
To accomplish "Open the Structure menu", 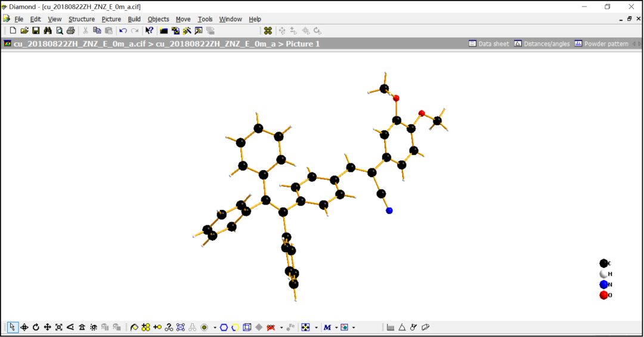I will [x=81, y=19].
